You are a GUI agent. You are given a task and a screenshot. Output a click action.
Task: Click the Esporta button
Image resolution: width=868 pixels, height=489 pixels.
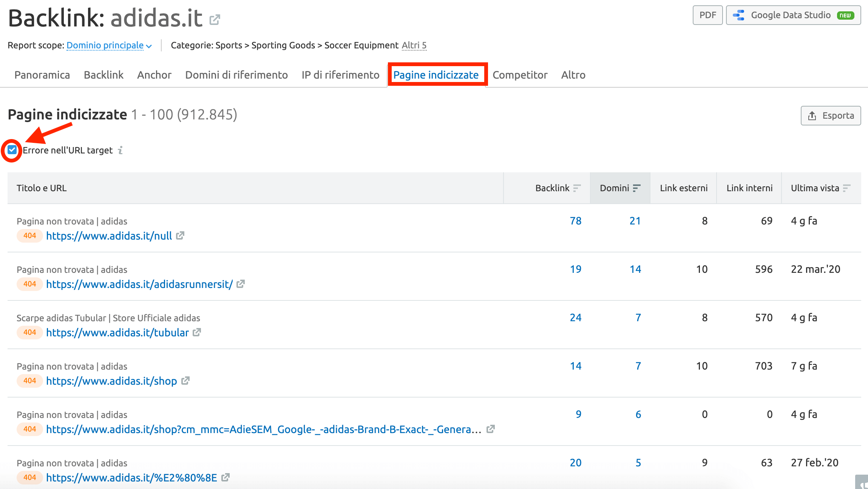tap(831, 116)
